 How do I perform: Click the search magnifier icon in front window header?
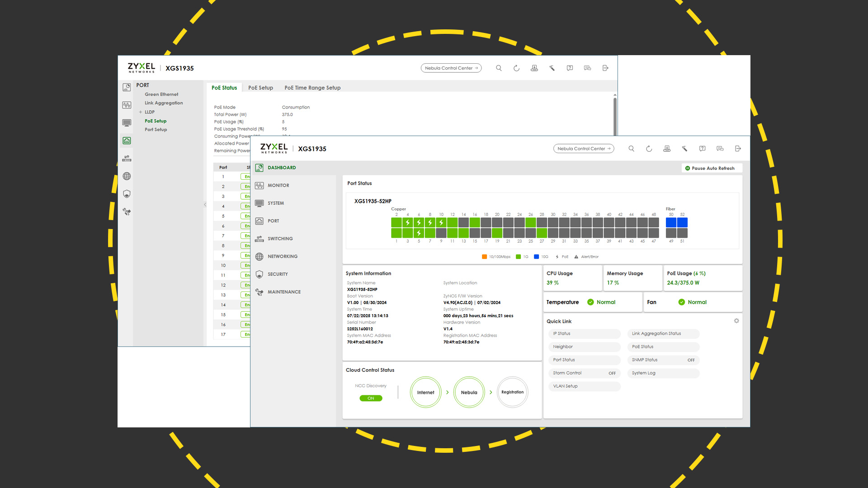(x=632, y=149)
